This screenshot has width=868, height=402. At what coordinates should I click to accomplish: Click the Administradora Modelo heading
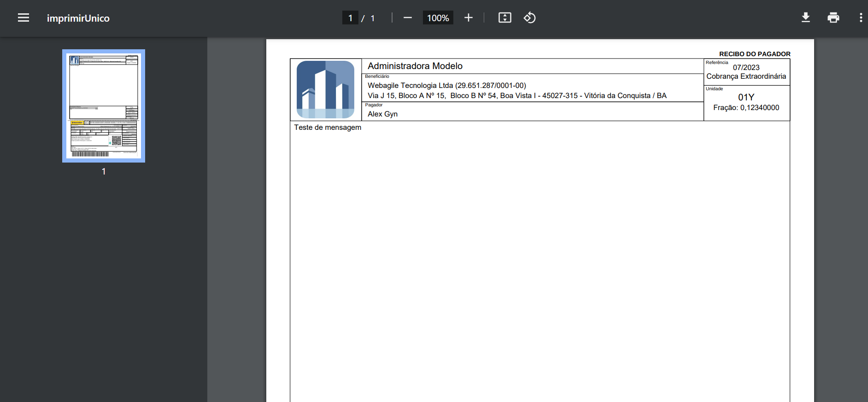click(x=415, y=66)
